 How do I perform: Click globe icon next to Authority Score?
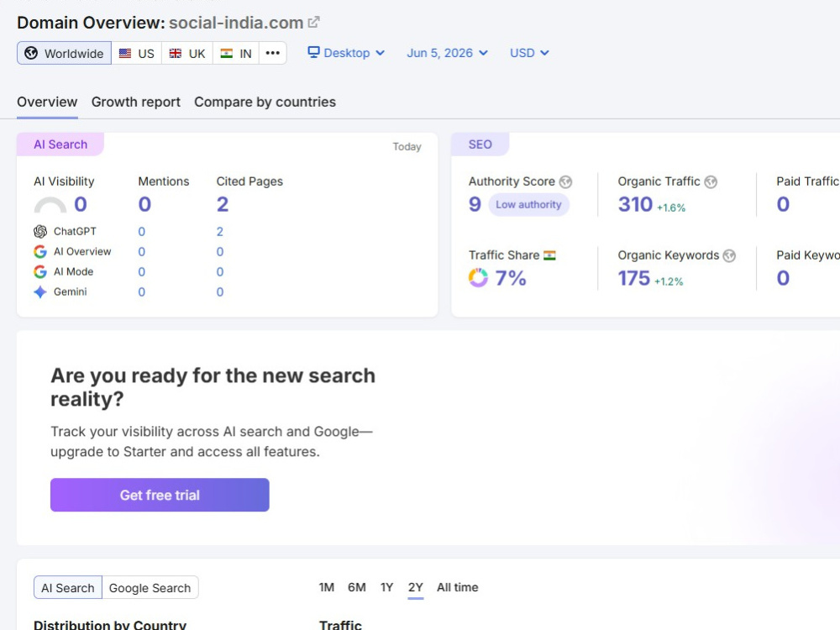click(565, 182)
